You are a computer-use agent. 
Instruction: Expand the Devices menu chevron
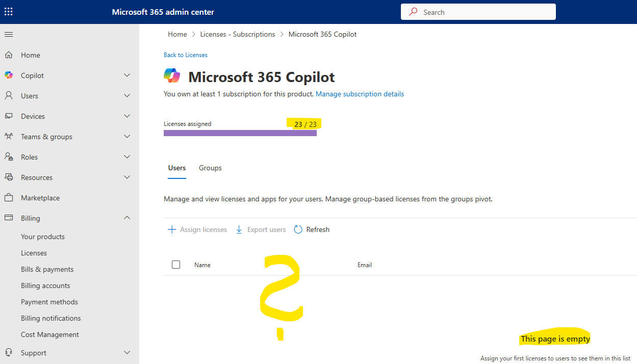click(x=127, y=116)
